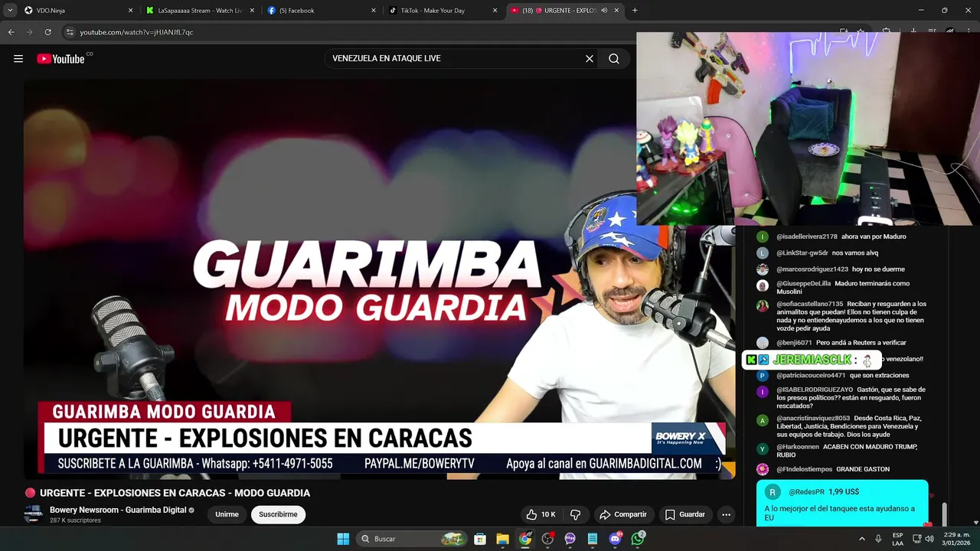Open @RedesPR 1,99 US$ super chat
Viewport: 980px width, 551px height.
[842, 503]
